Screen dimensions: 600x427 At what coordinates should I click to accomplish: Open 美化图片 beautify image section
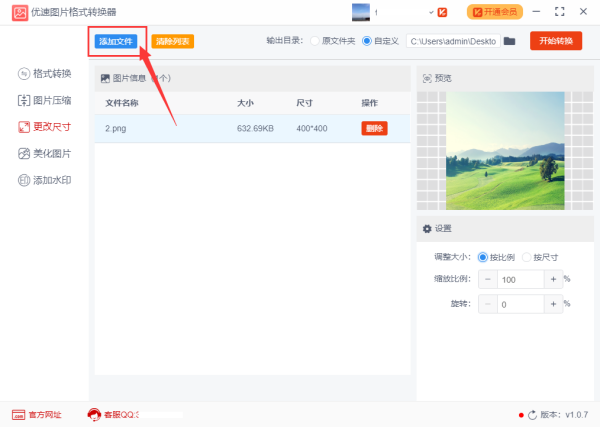pyautogui.click(x=46, y=153)
